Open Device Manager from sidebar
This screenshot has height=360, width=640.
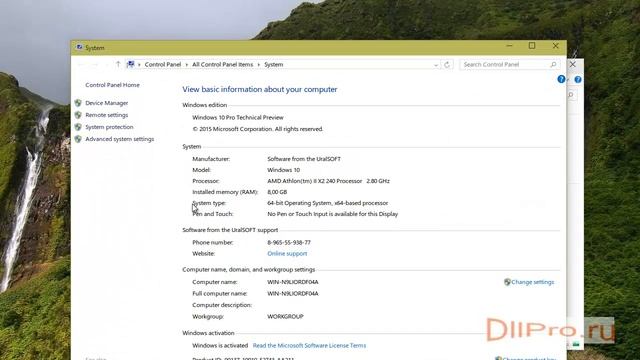[107, 103]
